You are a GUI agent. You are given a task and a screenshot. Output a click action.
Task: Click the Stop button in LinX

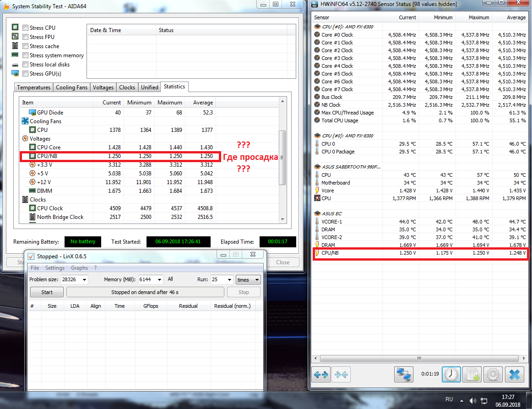[x=244, y=292]
